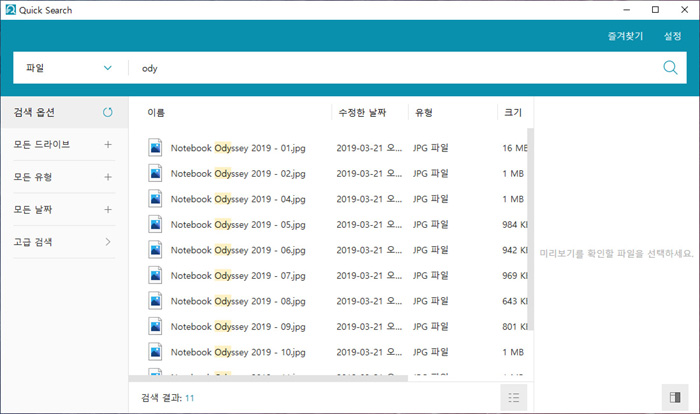Reset search options with the refresh icon
The image size is (700, 414).
click(108, 113)
